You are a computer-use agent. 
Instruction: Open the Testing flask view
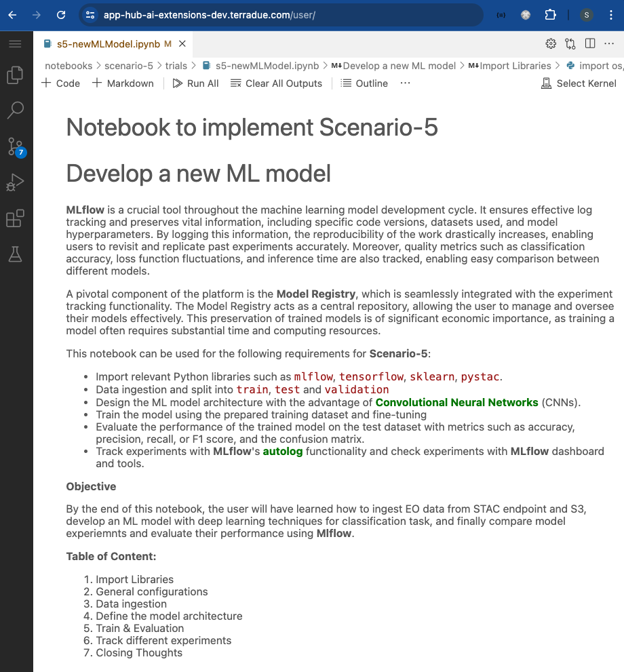[x=15, y=254]
